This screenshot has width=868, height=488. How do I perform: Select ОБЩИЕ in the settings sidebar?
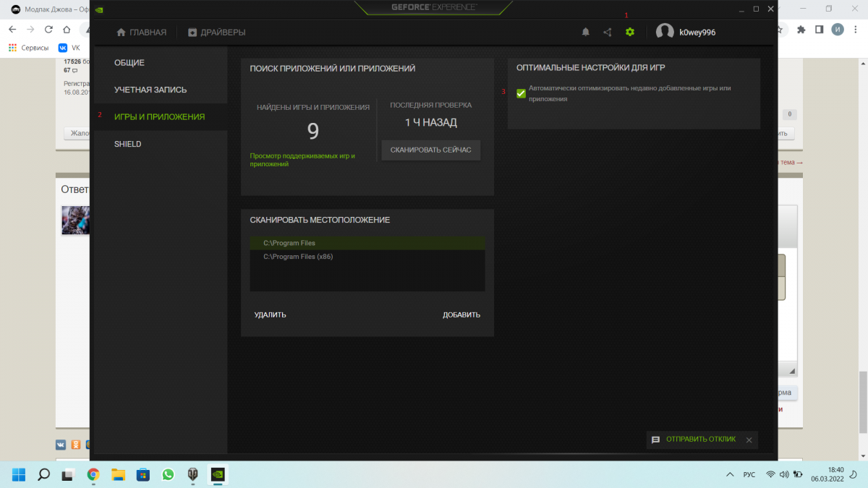(x=129, y=63)
